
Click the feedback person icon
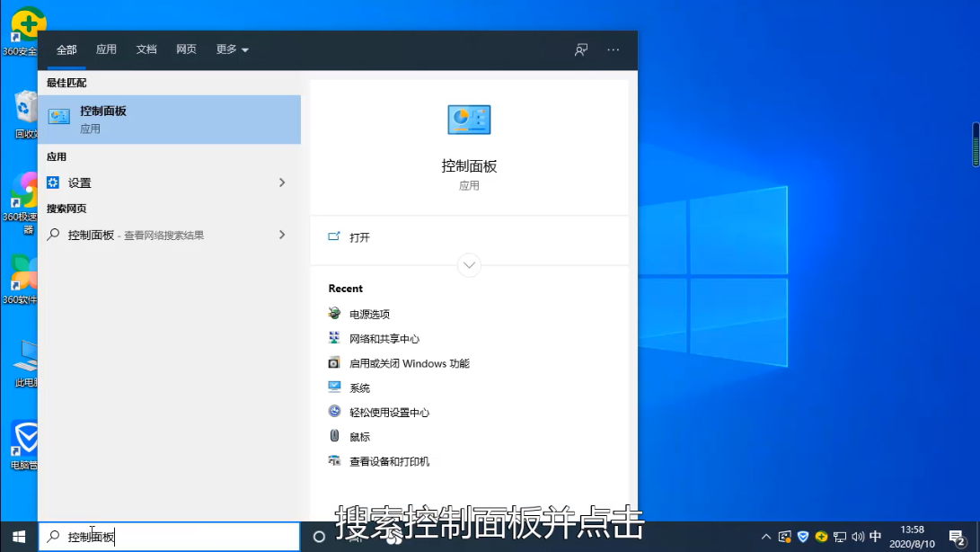pos(581,50)
